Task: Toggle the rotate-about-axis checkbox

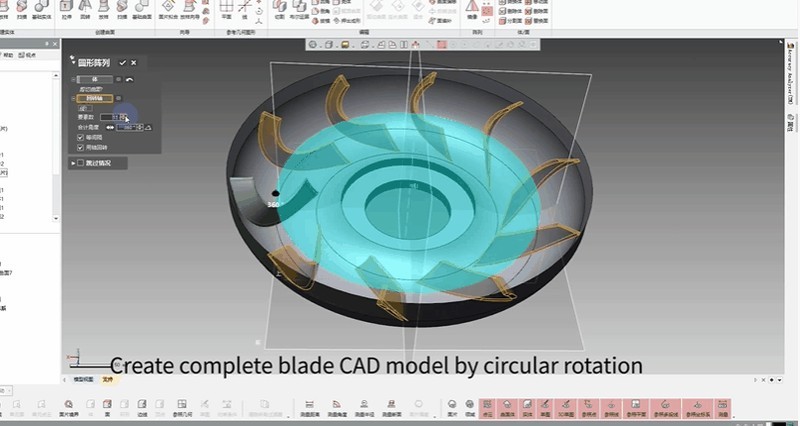Action: point(80,148)
